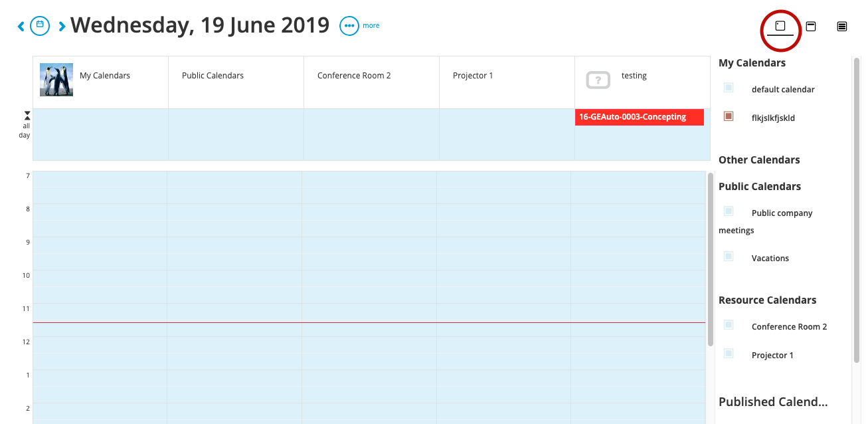This screenshot has height=424, width=868.
Task: Switch to the first (day) view icon
Action: [x=780, y=26]
